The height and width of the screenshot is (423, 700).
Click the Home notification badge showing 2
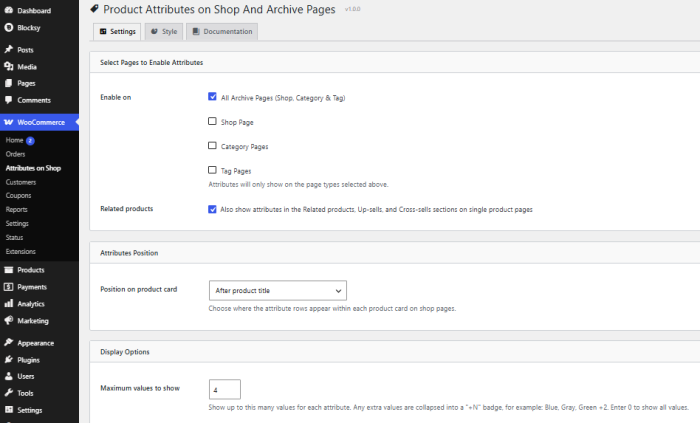coord(30,141)
